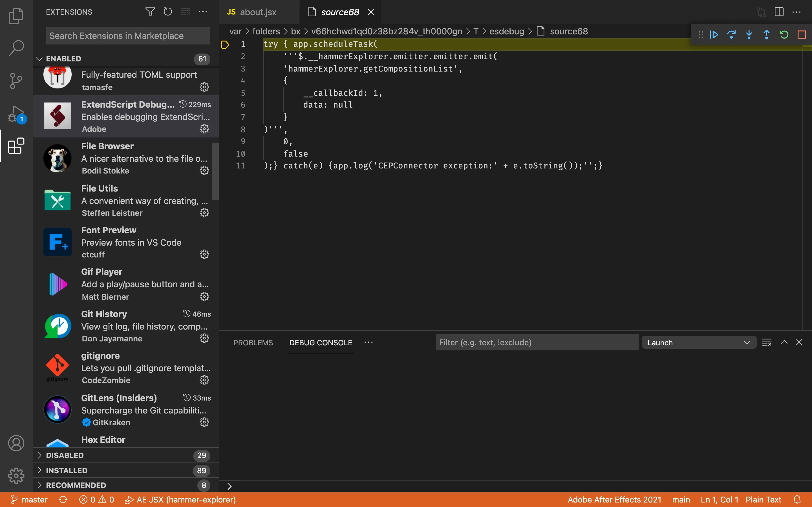The width and height of the screenshot is (812, 507).
Task: Toggle split editor layout
Action: coord(779,12)
